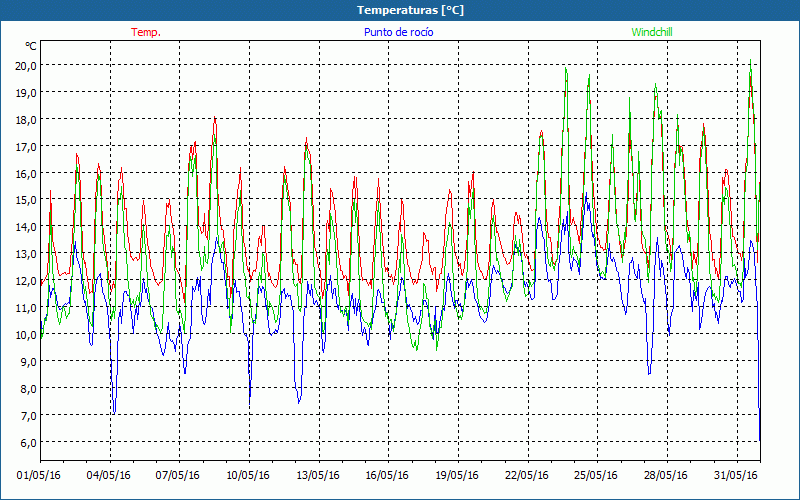Select the red Temp. legend label

(146, 32)
